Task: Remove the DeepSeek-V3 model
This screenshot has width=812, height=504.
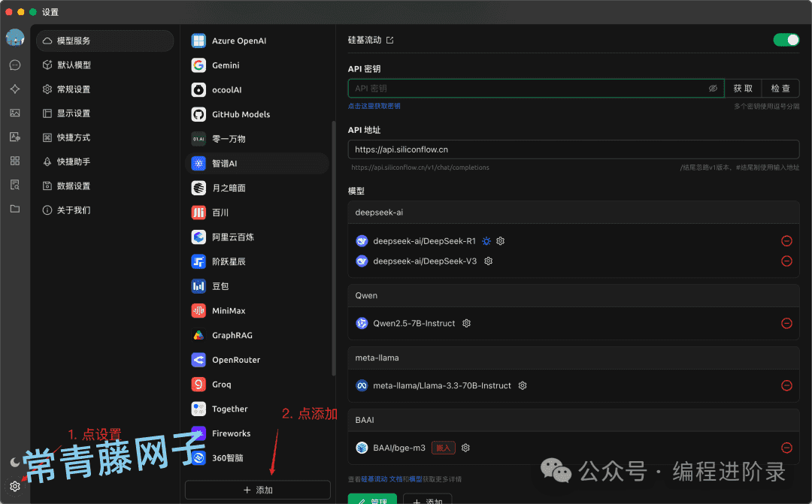Action: 786,261
